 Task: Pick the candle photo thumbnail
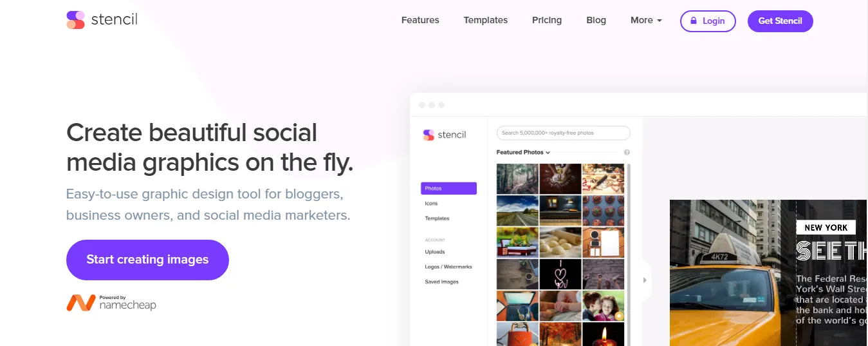603,334
